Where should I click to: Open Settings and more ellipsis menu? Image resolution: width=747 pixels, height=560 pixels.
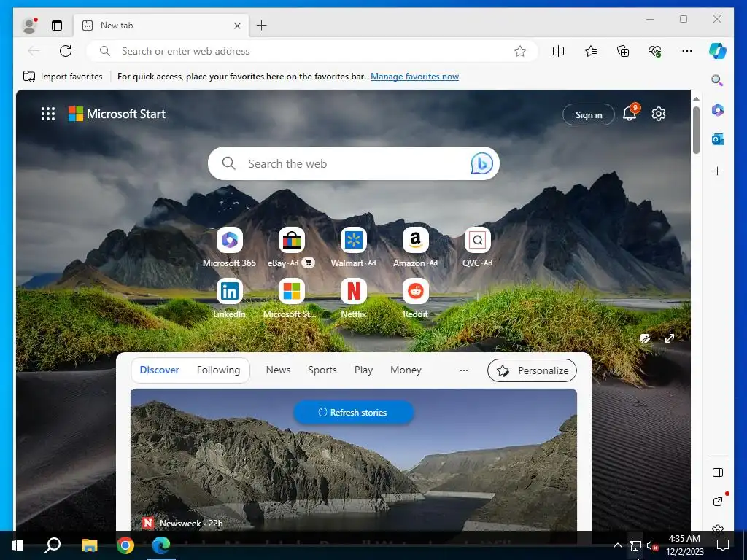coord(687,51)
